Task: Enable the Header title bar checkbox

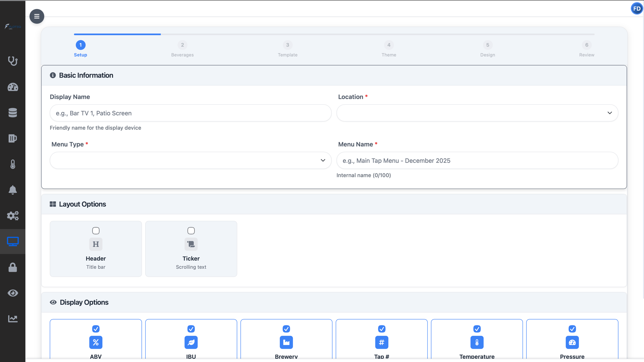Action: point(96,231)
